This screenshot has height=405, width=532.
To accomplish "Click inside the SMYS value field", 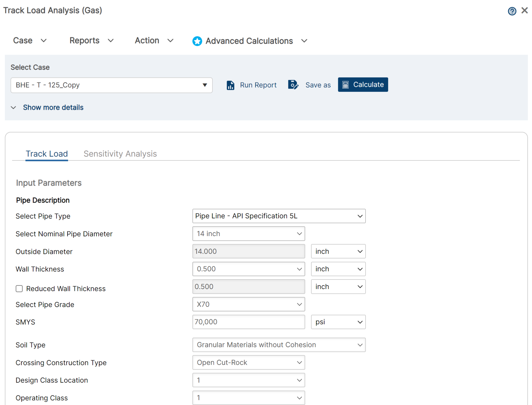I will pyautogui.click(x=248, y=322).
